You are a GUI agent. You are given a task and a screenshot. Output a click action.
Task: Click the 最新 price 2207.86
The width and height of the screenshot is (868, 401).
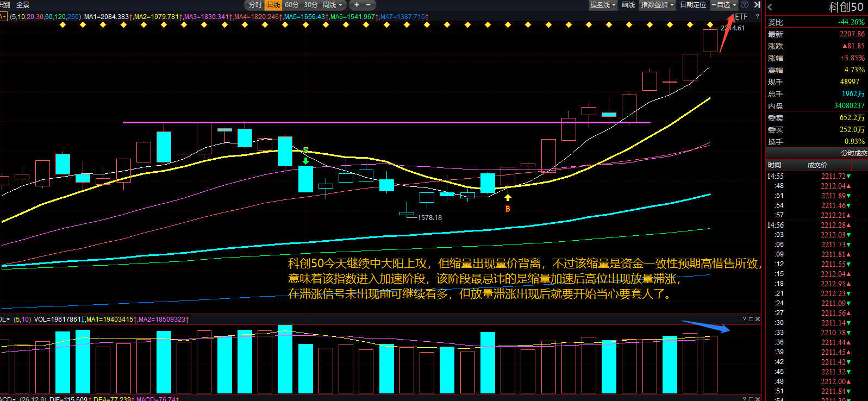[x=852, y=34]
